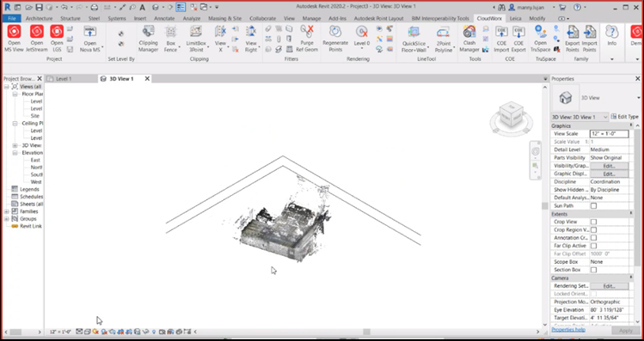Image resolution: width=644 pixels, height=341 pixels.
Task: Switch to the Leica ribbon tab
Action: click(515, 18)
